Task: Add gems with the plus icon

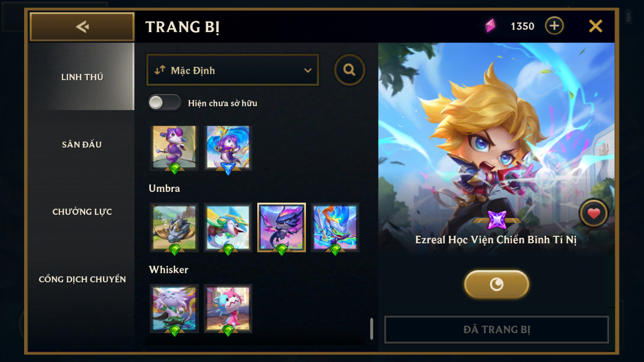Action: click(554, 26)
